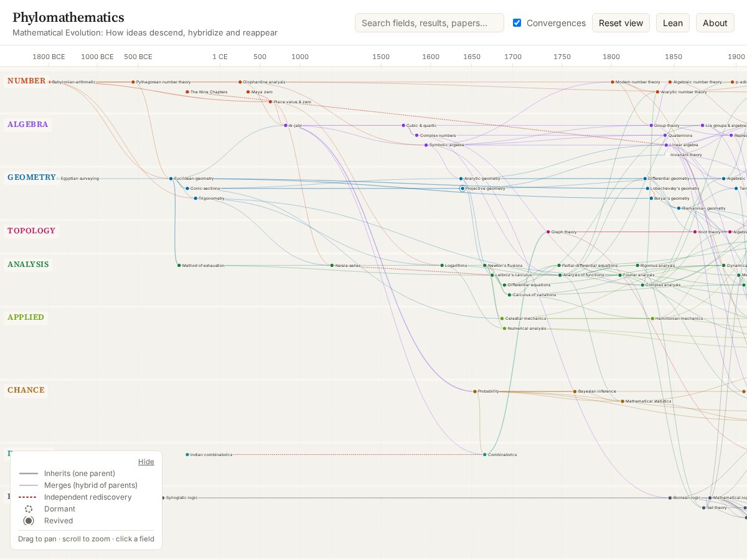Click the revived Projective geometry node

point(463,189)
